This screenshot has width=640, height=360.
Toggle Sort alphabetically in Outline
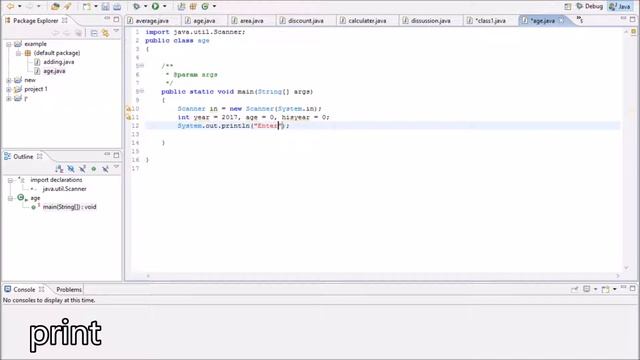point(59,169)
